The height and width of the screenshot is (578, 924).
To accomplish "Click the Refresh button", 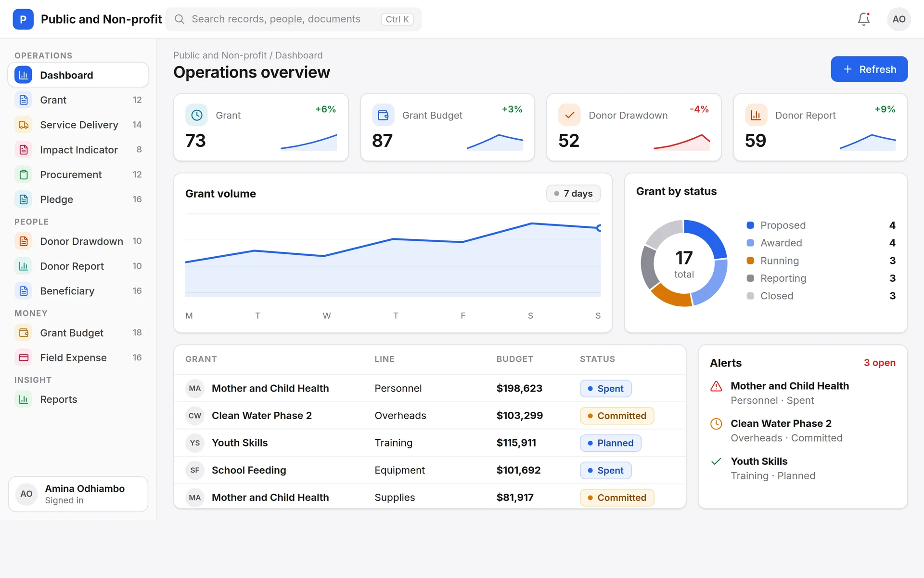I will tap(869, 69).
